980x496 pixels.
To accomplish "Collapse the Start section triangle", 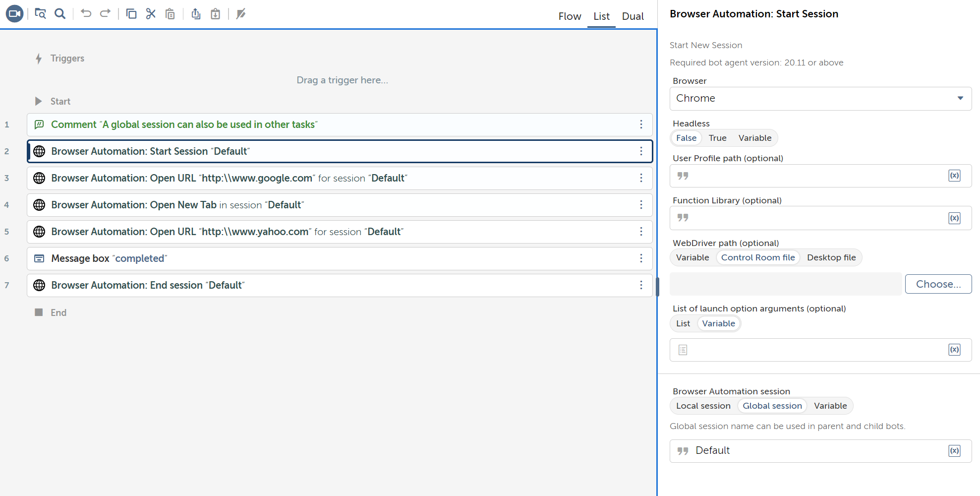I will pos(38,101).
